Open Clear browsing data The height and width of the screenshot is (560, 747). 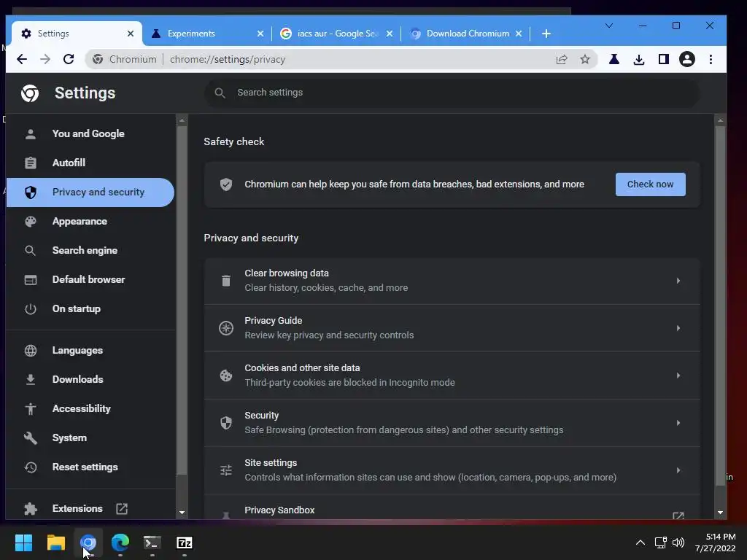tap(452, 281)
